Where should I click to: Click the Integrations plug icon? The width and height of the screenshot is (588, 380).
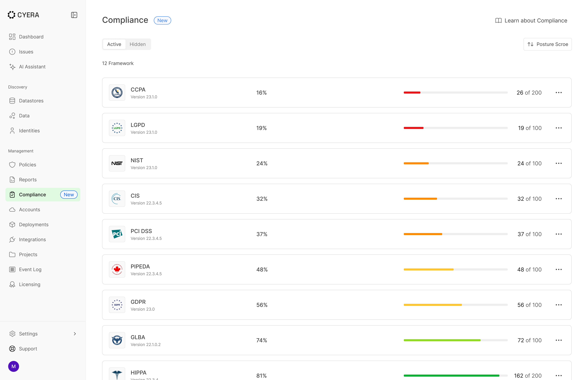(12, 239)
